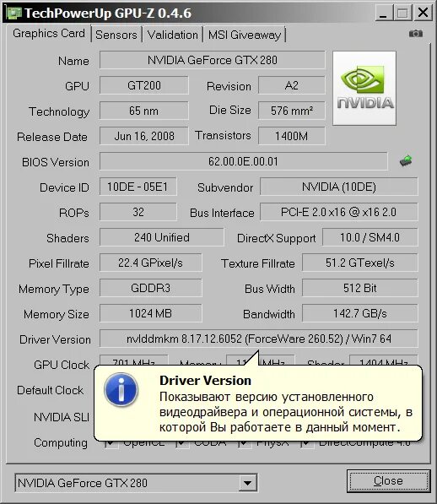Viewport: 437px width, 504px height.
Task: Click the BIOS save chip icon
Action: [406, 160]
